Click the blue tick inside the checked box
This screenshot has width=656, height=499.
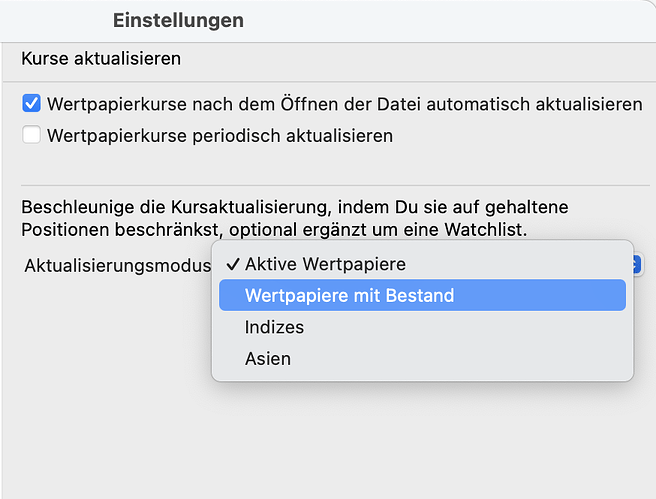pyautogui.click(x=32, y=104)
